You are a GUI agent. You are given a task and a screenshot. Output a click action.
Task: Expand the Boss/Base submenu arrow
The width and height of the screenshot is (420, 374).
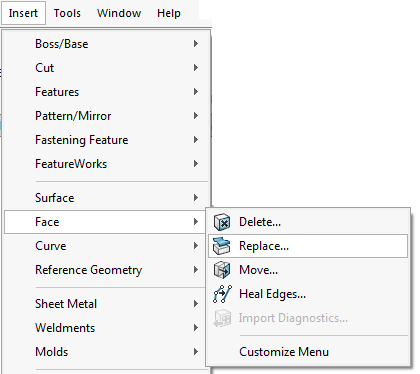click(196, 44)
